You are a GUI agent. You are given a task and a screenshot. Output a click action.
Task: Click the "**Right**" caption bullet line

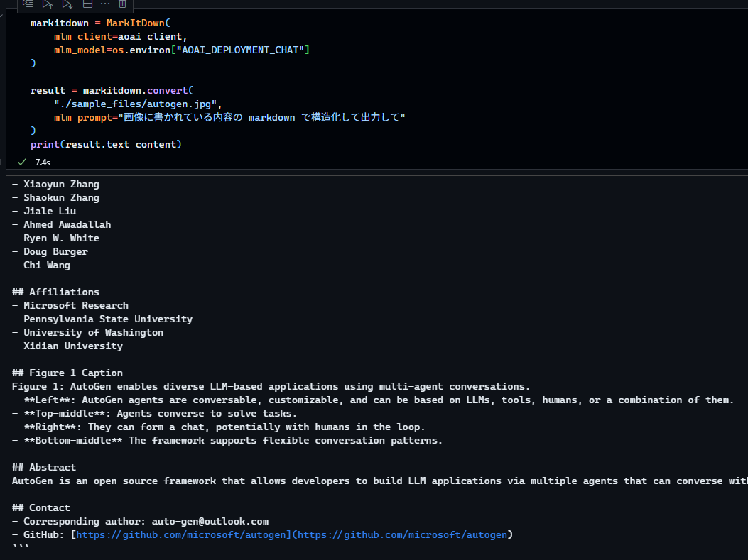[219, 427]
